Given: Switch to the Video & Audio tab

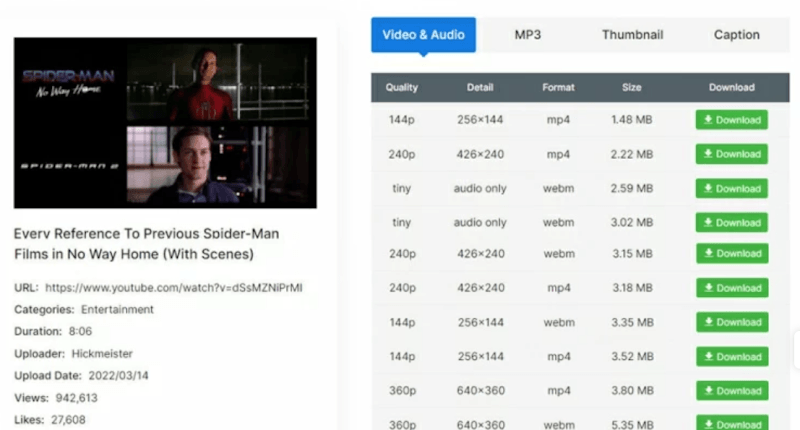Looking at the screenshot, I should coord(423,35).
